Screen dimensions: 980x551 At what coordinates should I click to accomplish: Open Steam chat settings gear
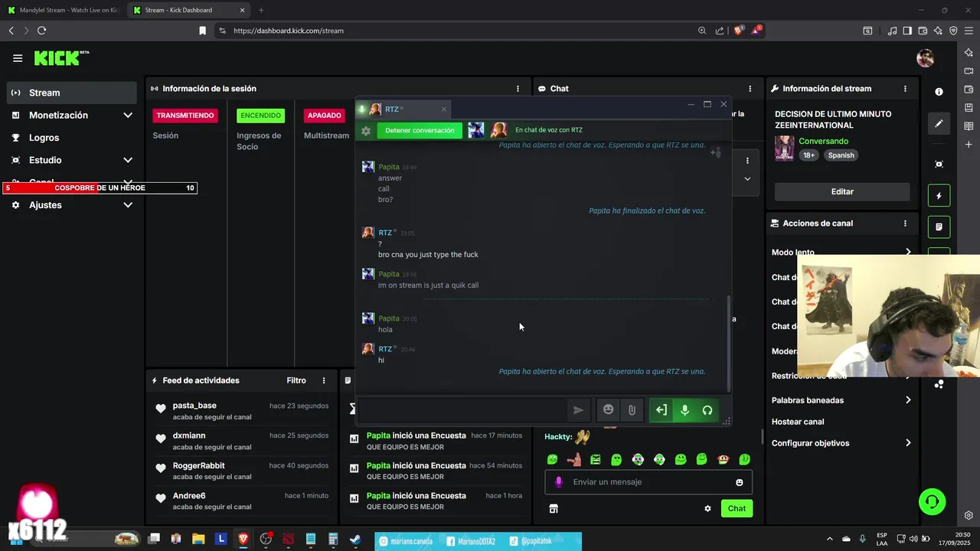pos(366,131)
